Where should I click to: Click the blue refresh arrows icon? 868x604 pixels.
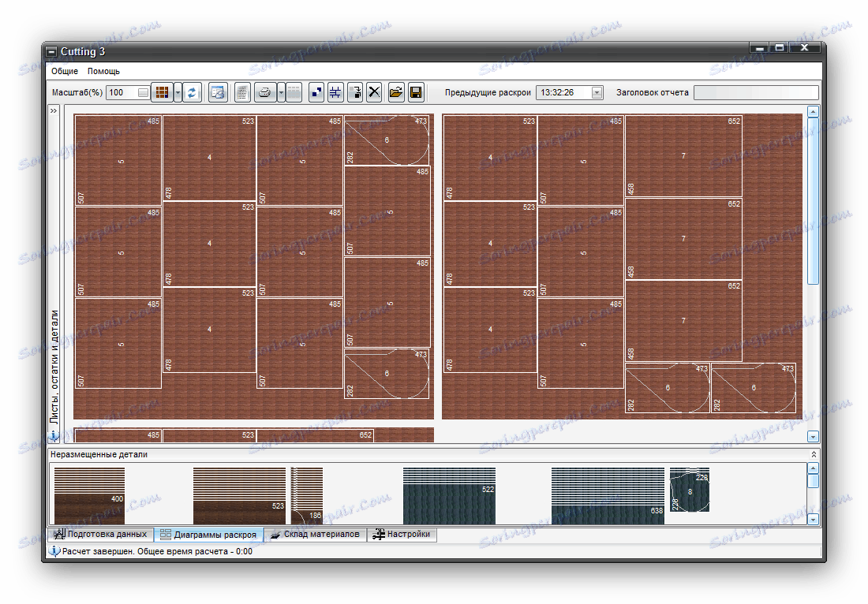(193, 92)
